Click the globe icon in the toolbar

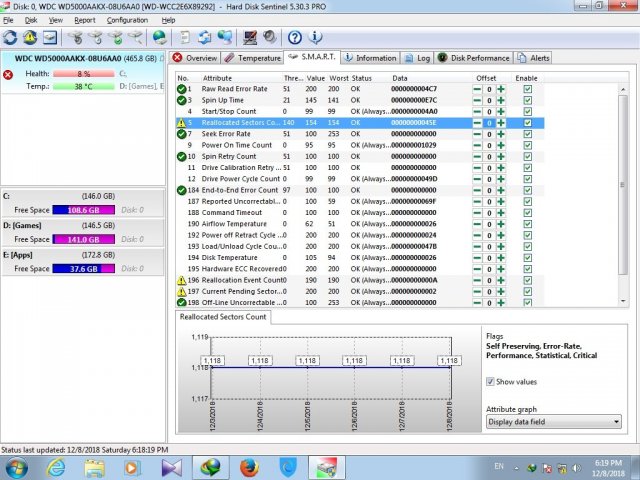tap(159, 37)
